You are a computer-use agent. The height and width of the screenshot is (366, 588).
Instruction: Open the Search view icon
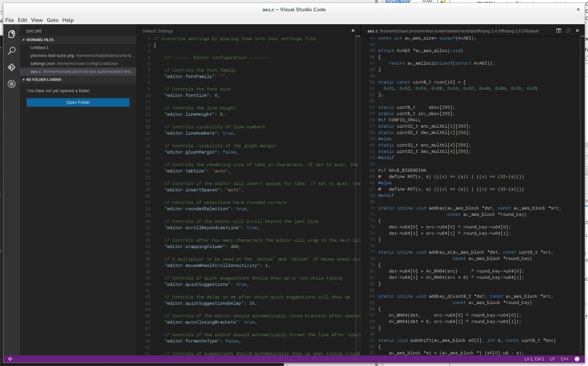[12, 51]
